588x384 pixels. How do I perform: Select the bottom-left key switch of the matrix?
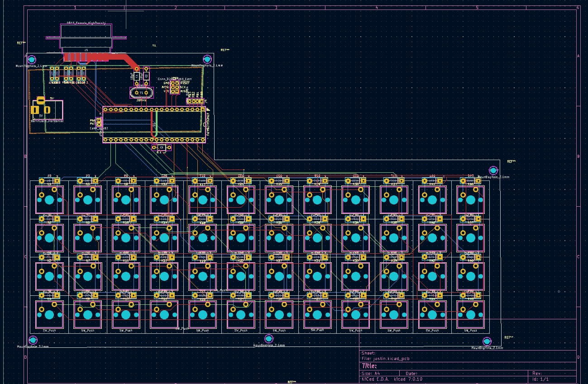49,314
